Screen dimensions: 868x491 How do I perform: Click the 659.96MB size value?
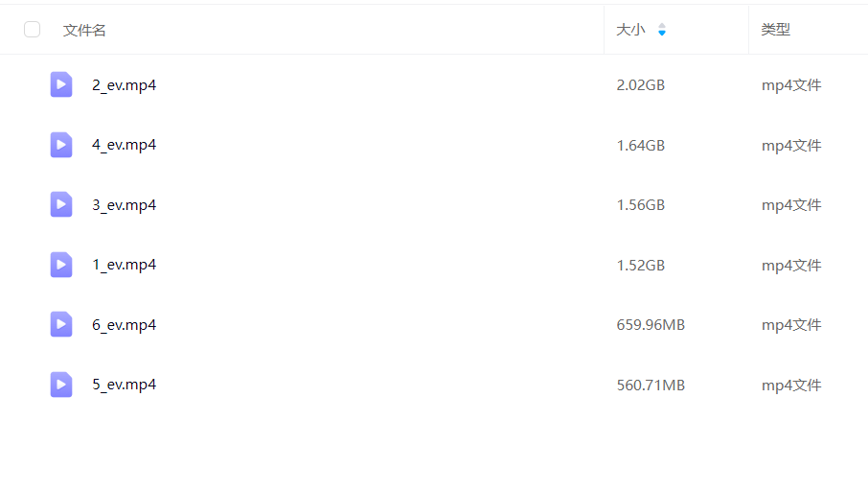pyautogui.click(x=651, y=325)
